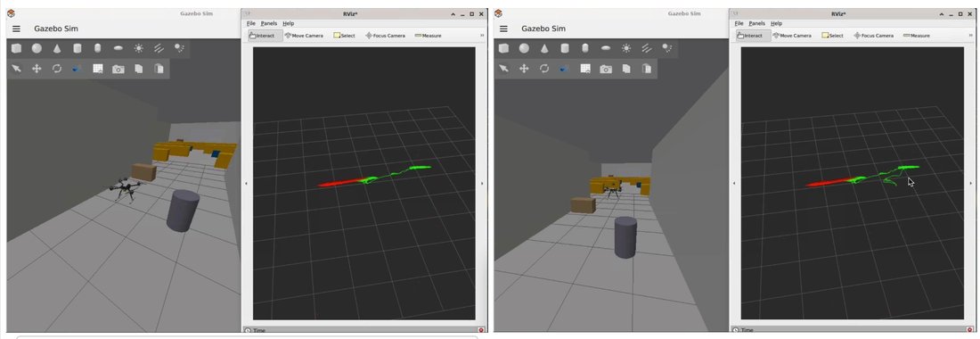The image size is (980, 339).
Task: Choose the select arrow mode in right Gazebo
Action: click(504, 69)
